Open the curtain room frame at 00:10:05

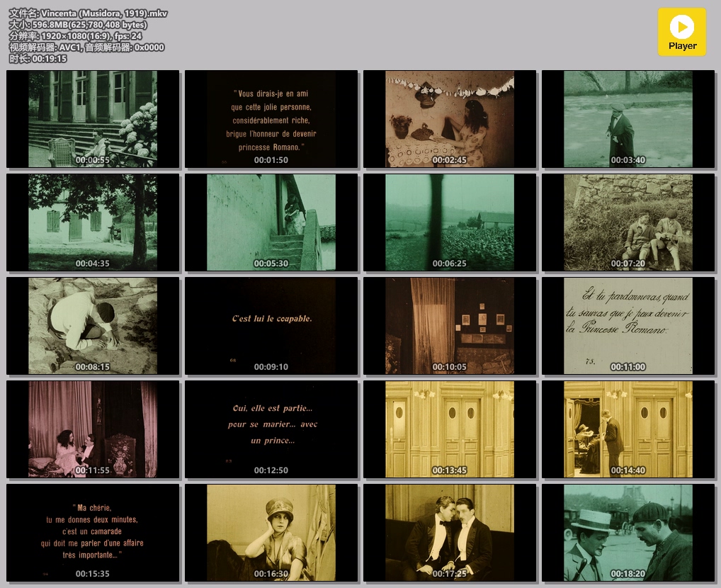click(450, 326)
